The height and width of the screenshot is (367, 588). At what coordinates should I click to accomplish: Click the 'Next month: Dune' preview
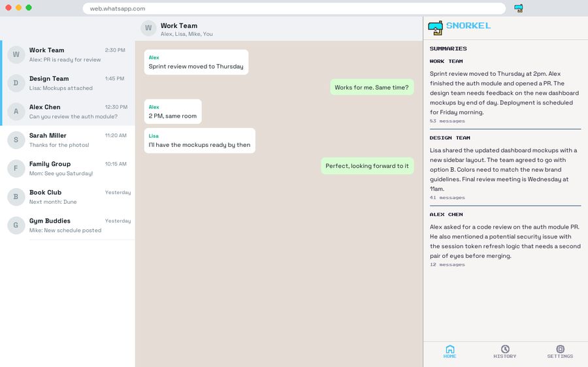pyautogui.click(x=53, y=202)
